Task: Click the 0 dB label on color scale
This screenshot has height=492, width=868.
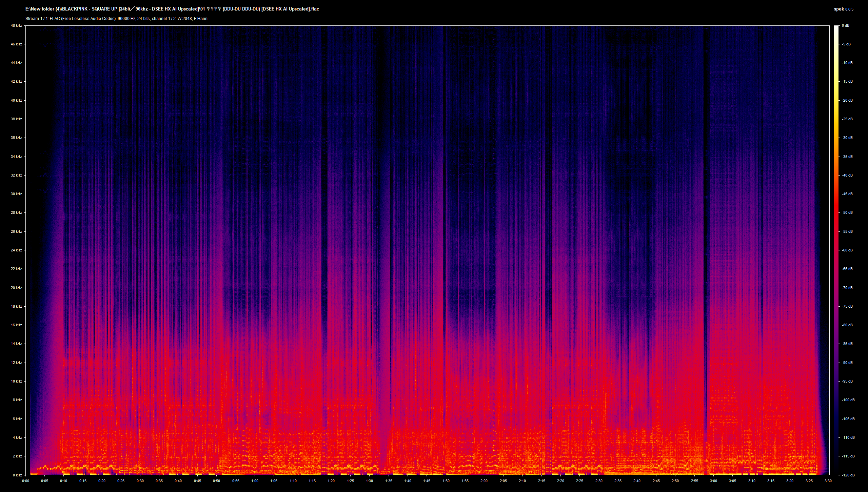Action: click(846, 25)
